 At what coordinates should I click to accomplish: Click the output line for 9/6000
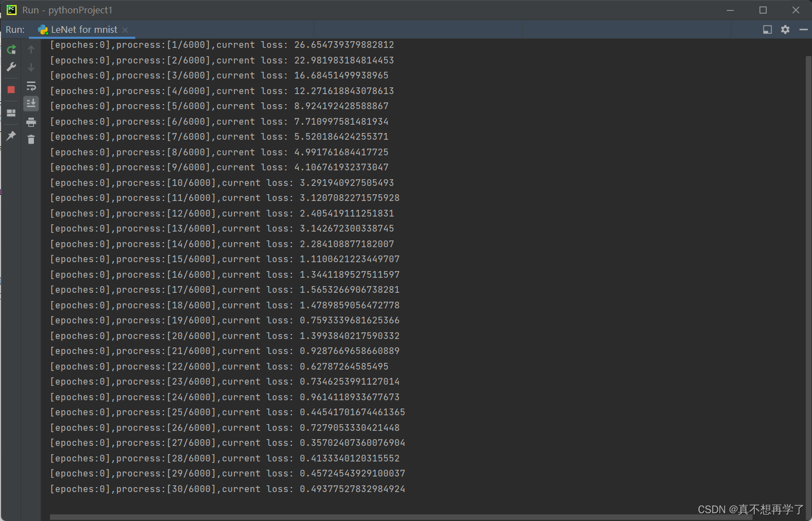219,167
